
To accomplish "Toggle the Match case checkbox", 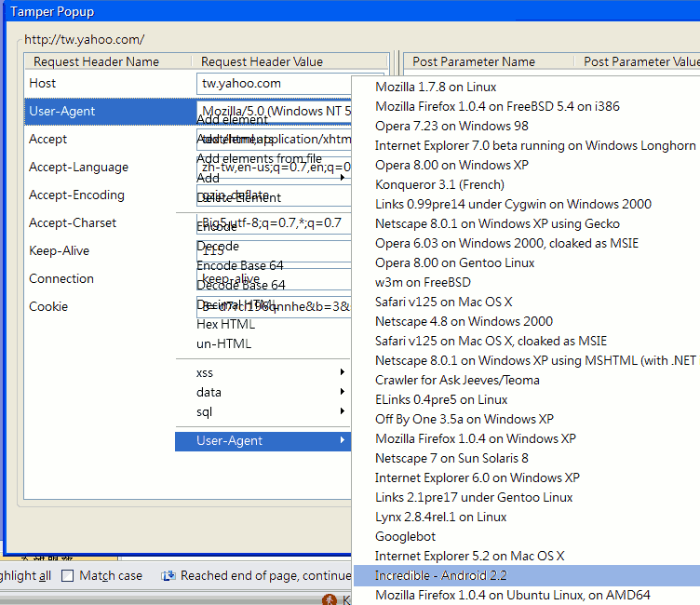I will click(67, 575).
